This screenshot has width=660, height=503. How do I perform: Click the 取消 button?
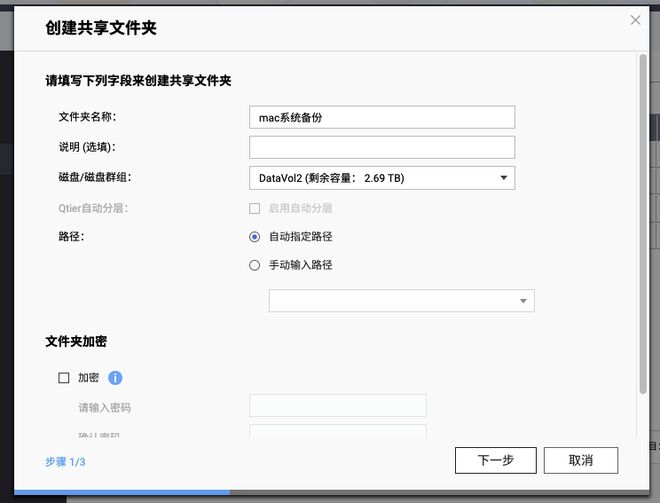(580, 460)
